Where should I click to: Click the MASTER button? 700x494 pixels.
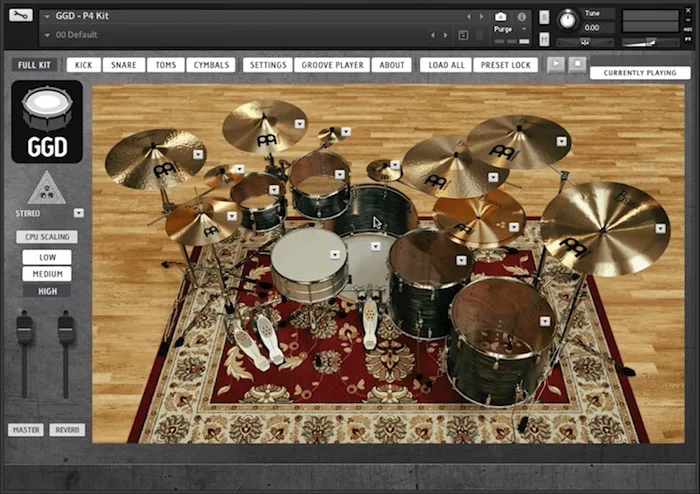coord(26,430)
